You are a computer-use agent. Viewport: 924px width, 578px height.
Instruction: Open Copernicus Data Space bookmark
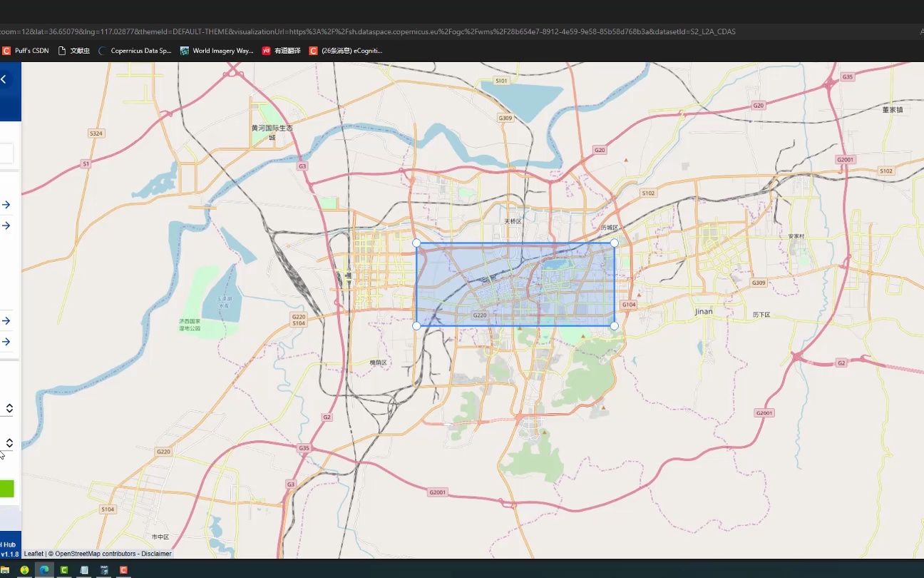coord(135,51)
